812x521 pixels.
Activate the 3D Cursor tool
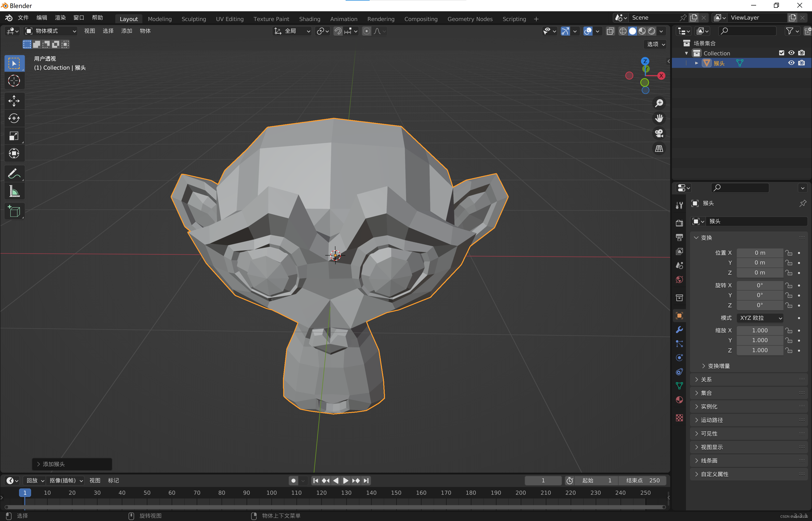click(14, 80)
